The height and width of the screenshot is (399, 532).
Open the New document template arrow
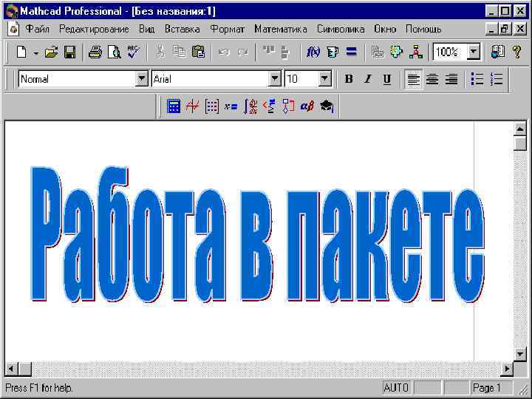pos(35,52)
